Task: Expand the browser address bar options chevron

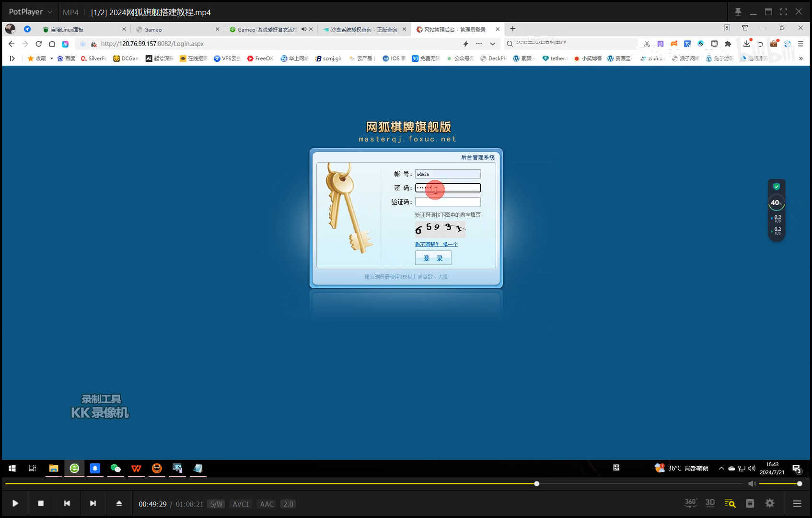Action: pyautogui.click(x=492, y=44)
